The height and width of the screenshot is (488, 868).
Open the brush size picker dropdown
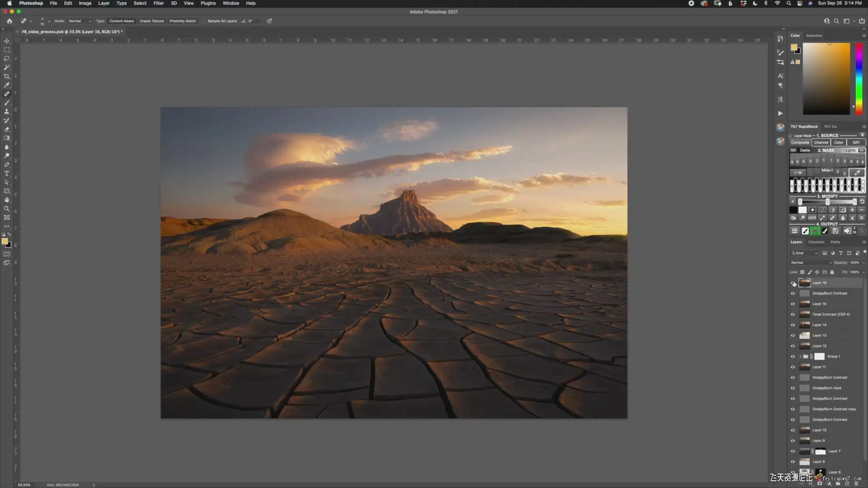(49, 21)
